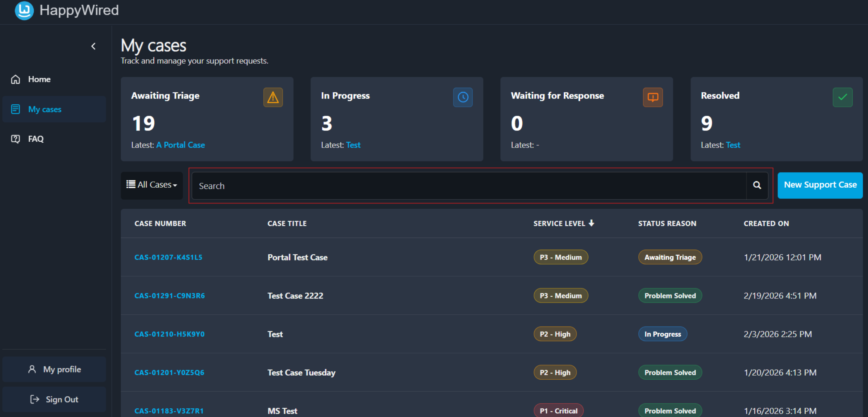
Task: Click the In Progress count 3
Action: tap(327, 123)
